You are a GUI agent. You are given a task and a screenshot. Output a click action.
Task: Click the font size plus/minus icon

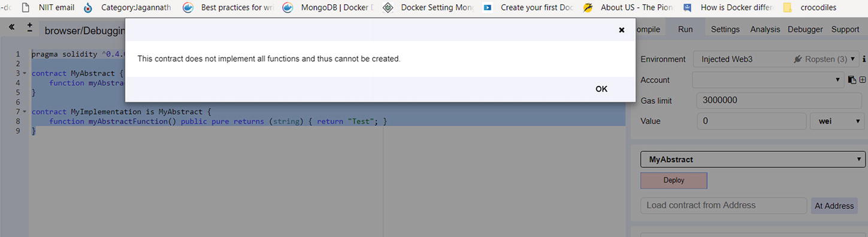[x=30, y=28]
